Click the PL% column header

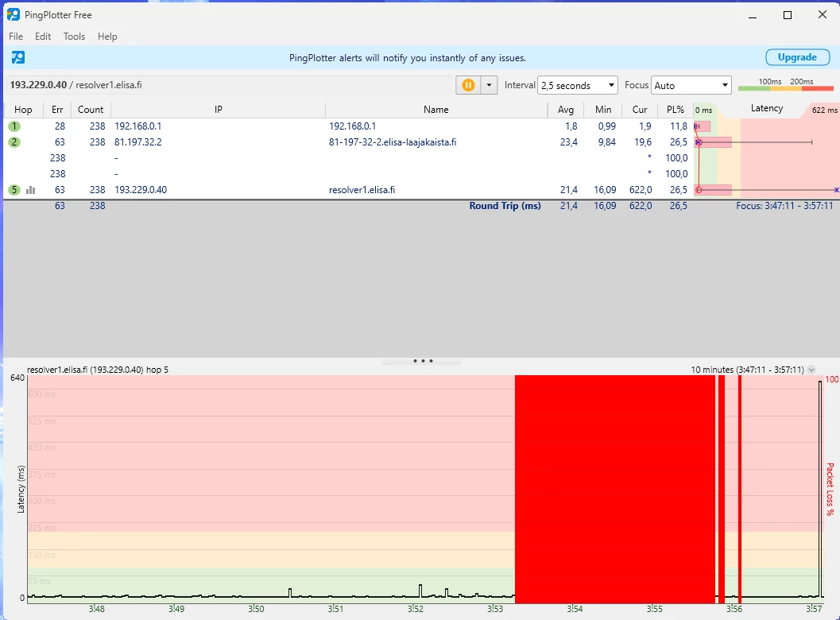click(x=675, y=110)
